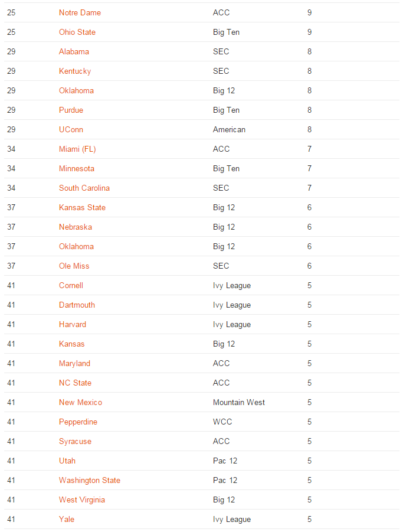403x532 pixels.
Task: Click the Minnesota team link
Action: (x=77, y=168)
